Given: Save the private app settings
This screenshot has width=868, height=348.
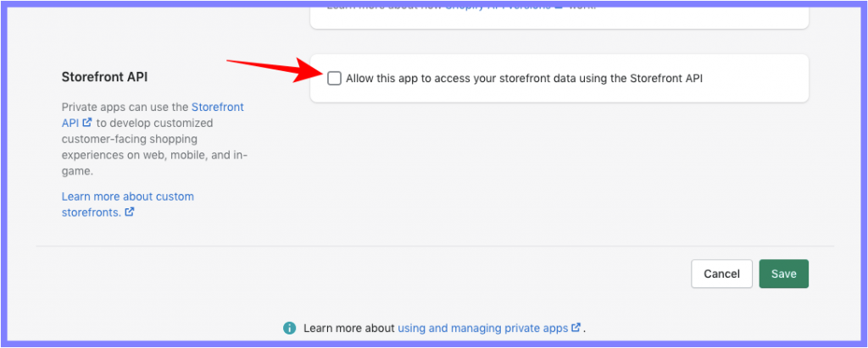Looking at the screenshot, I should [784, 273].
